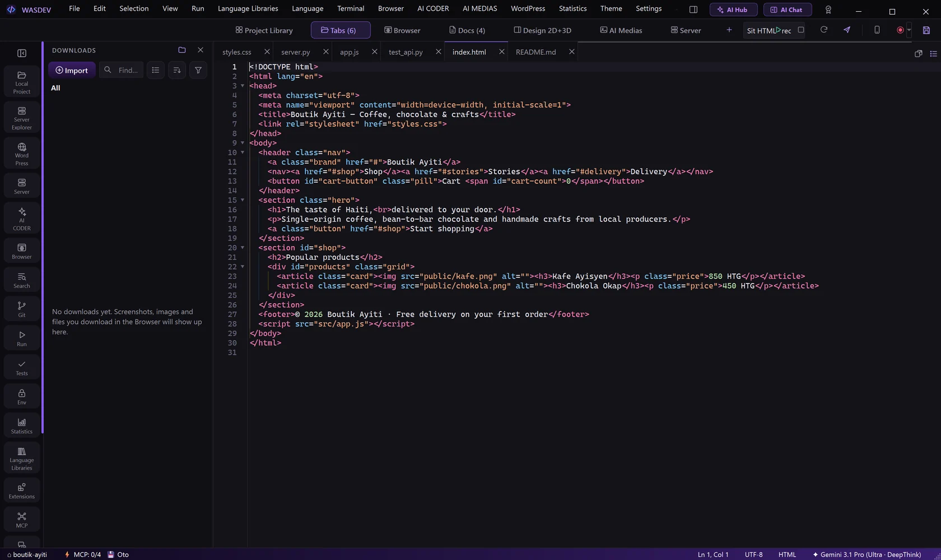Open the AI MEDIAS menu
Image resolution: width=941 pixels, height=560 pixels.
[x=479, y=8]
